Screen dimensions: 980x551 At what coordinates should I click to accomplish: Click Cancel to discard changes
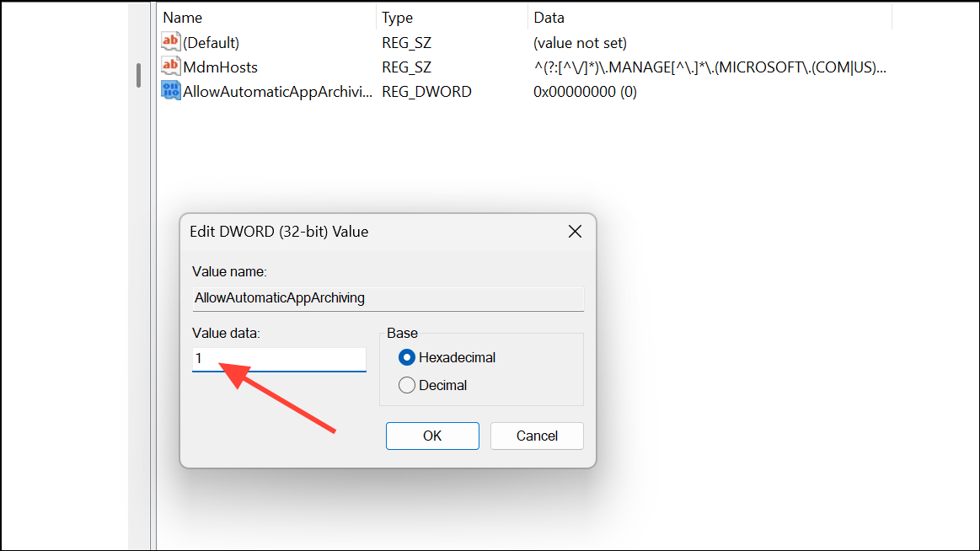[x=537, y=436]
